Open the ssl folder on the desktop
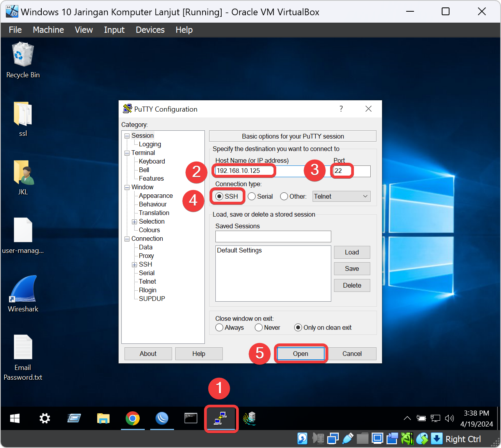Screen dimensions: 501x448 click(23, 119)
